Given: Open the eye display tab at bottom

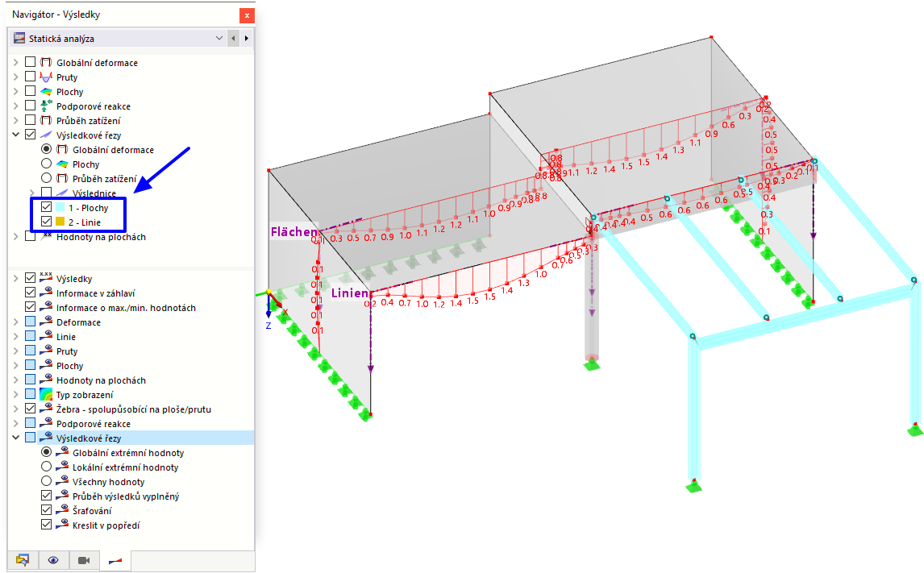Looking at the screenshot, I should (53, 560).
